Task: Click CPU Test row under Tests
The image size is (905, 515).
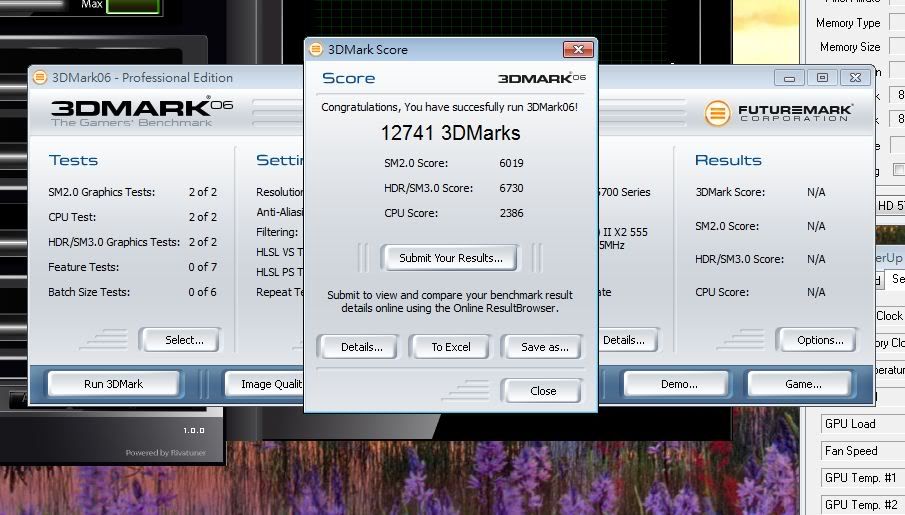Action: (x=133, y=217)
